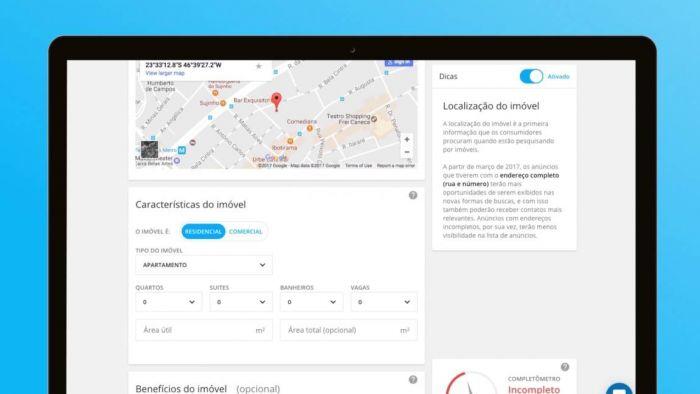Open the Banheiros dropdown
The width and height of the screenshot is (700, 394).
click(x=312, y=302)
